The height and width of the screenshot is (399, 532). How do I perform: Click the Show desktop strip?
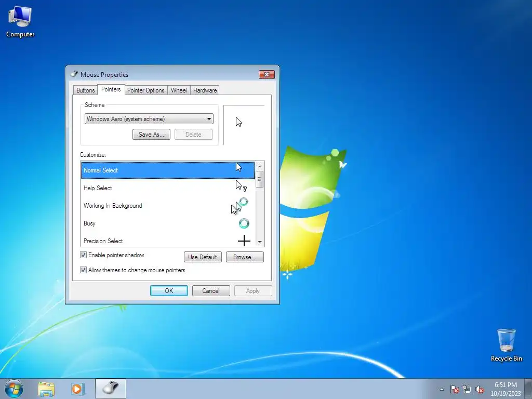[x=528, y=389]
